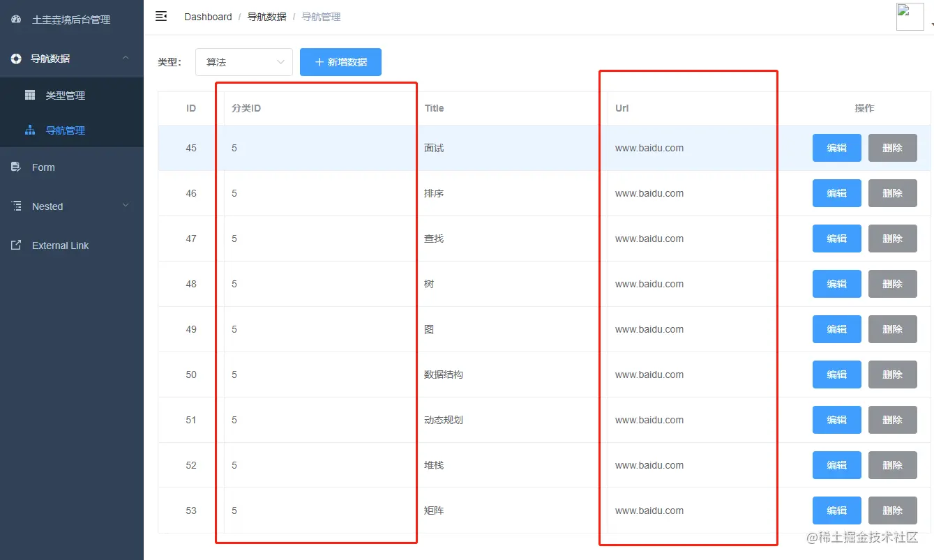Click the 查找 title cell
The width and height of the screenshot is (934, 560).
click(x=434, y=239)
